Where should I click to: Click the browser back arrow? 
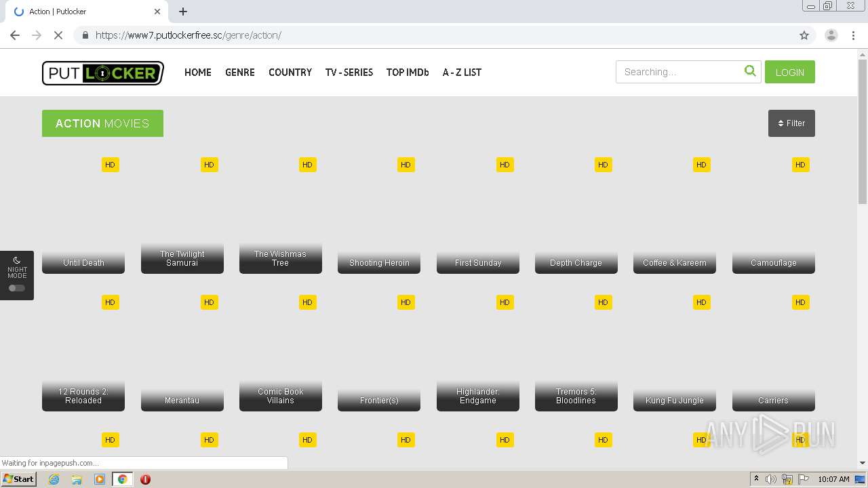point(15,35)
